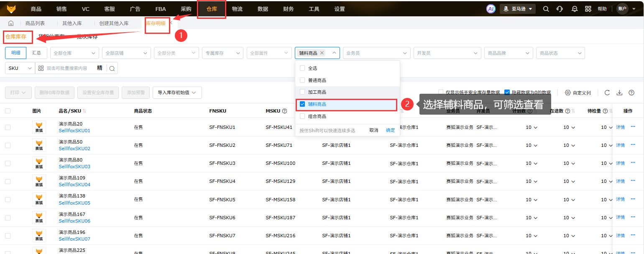Toggle 隐藏数据为0的数据 checkbox
This screenshot has width=644, height=254.
507,92
